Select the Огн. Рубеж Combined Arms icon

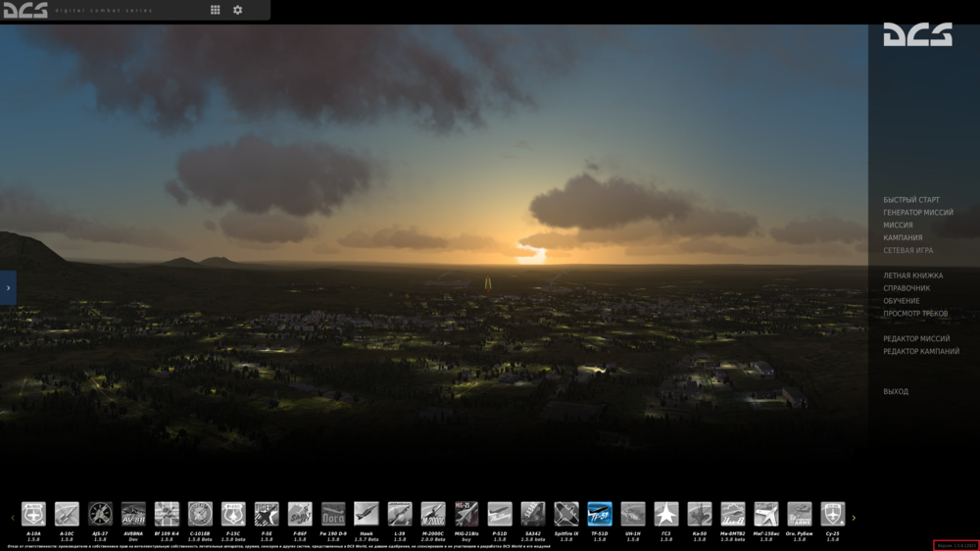point(800,514)
